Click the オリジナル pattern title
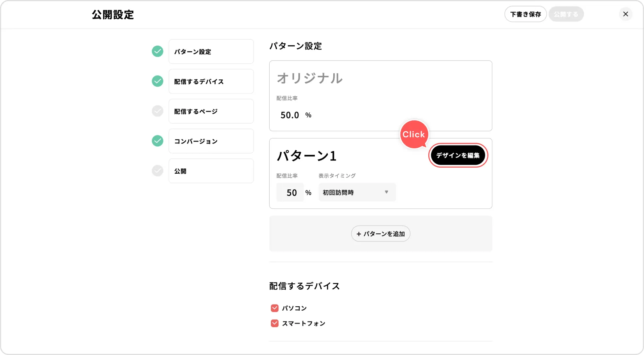Image resolution: width=644 pixels, height=355 pixels. 310,78
